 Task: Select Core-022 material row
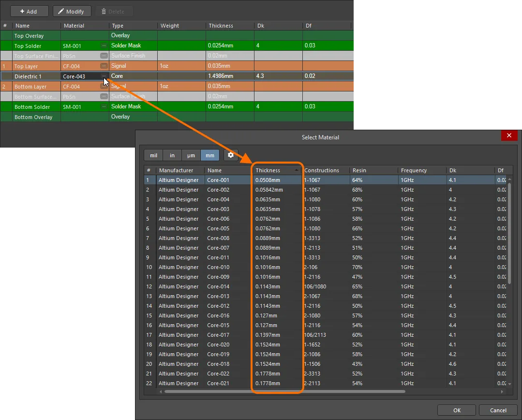click(x=325, y=374)
